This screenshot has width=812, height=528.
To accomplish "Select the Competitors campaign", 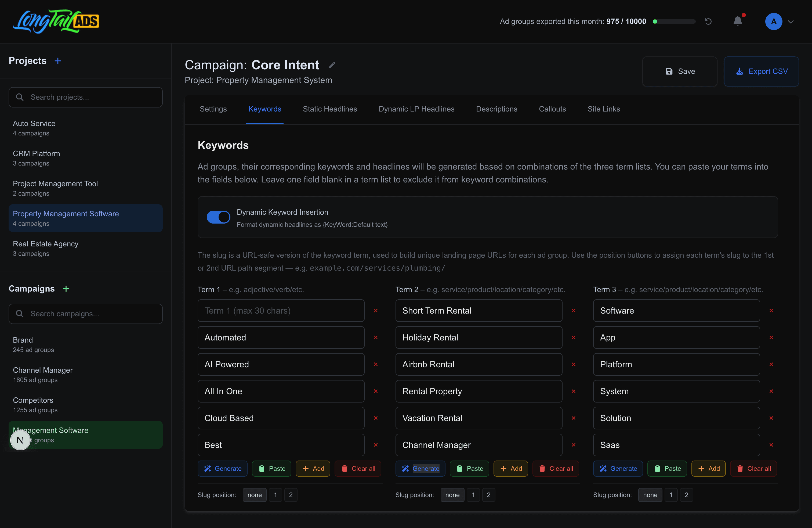I will (x=86, y=405).
